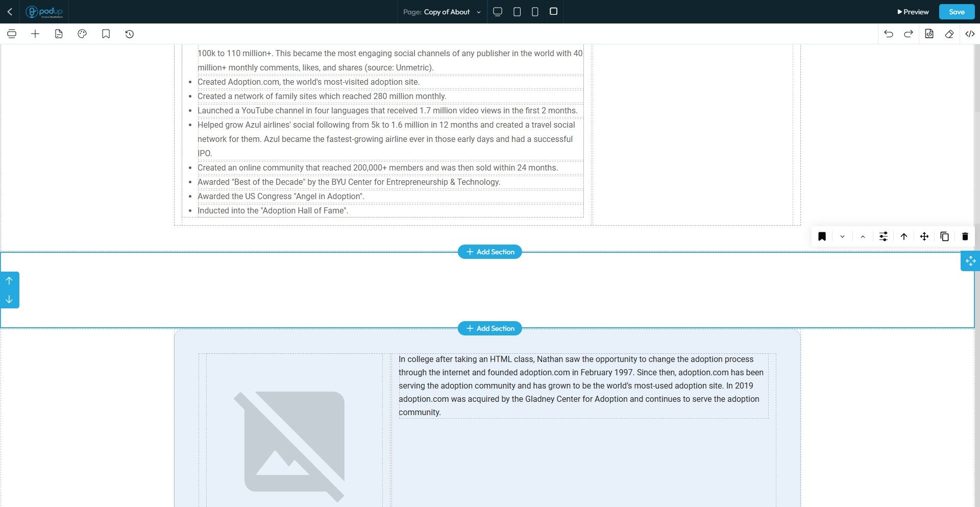980x507 pixels.
Task: Select the square full-width view icon
Action: click(553, 11)
